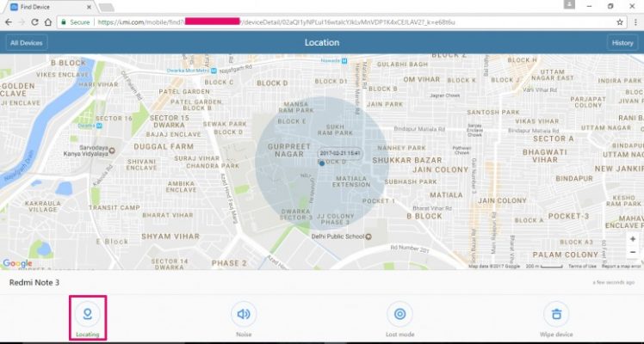Click the GURPREET NAGAR map label
644x344 pixels.
pyautogui.click(x=288, y=150)
